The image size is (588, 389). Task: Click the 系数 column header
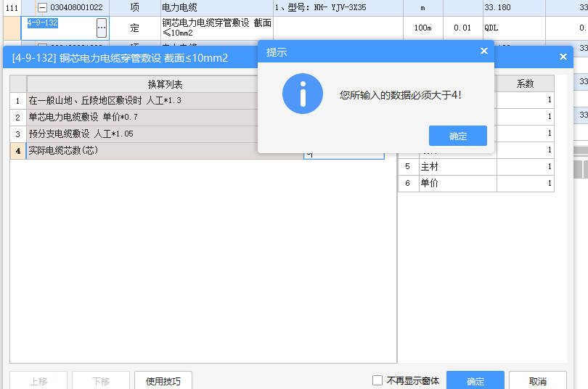(x=525, y=83)
